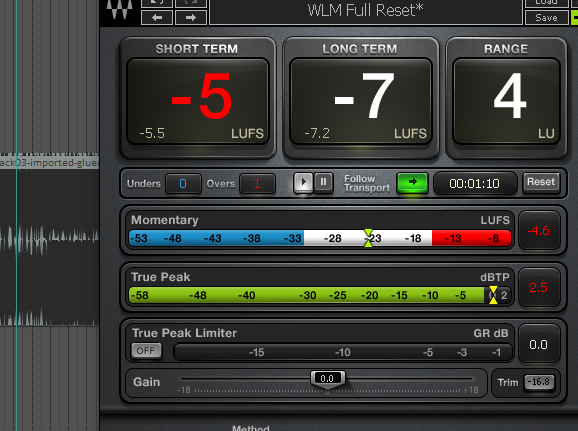This screenshot has width=578, height=431.
Task: Go to next preset with right arrow
Action: coord(191,17)
